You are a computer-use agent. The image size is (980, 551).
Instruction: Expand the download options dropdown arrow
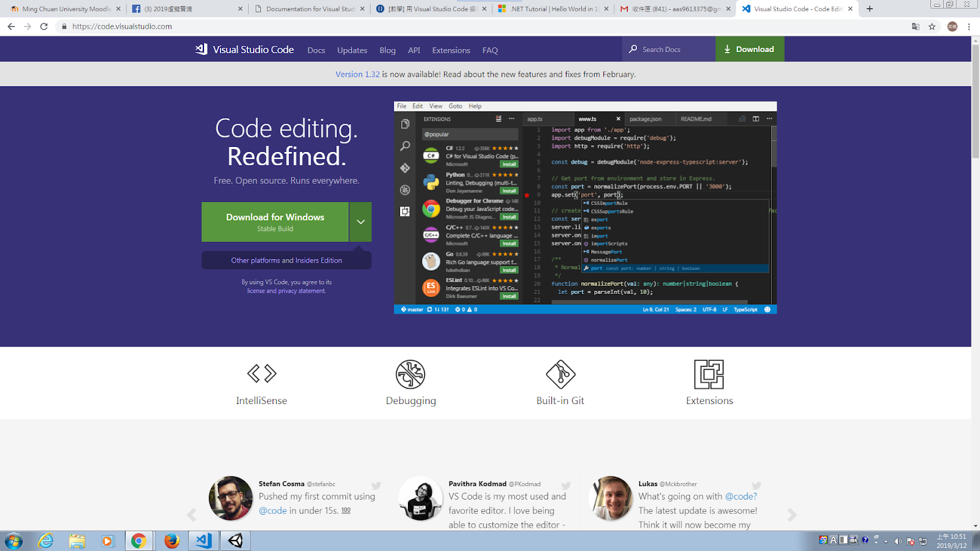(361, 222)
